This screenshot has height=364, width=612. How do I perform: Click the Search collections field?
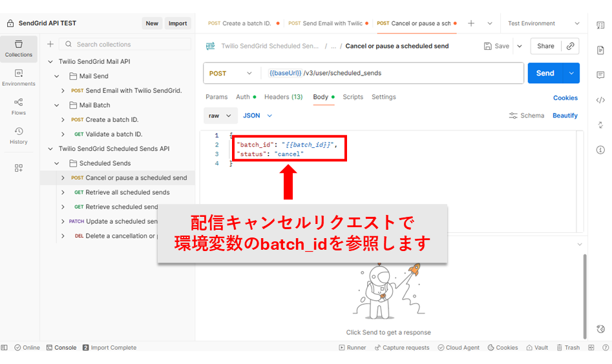(x=125, y=44)
